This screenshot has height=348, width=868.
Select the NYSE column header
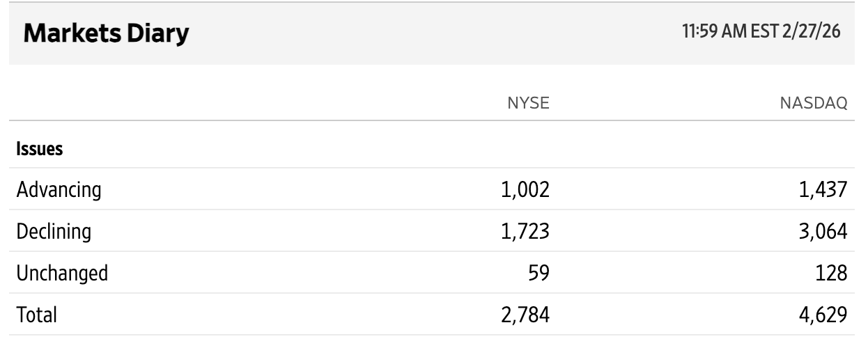click(529, 104)
